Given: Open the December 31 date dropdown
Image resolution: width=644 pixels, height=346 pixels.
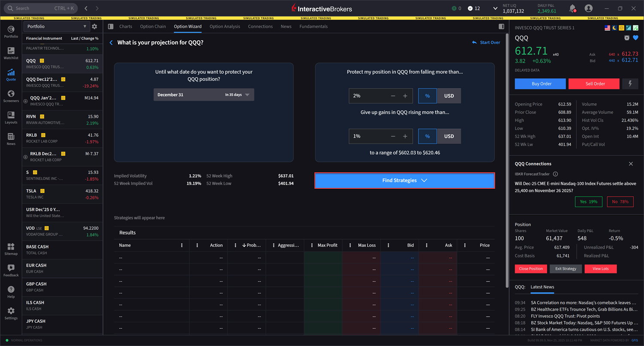Looking at the screenshot, I should pyautogui.click(x=204, y=95).
